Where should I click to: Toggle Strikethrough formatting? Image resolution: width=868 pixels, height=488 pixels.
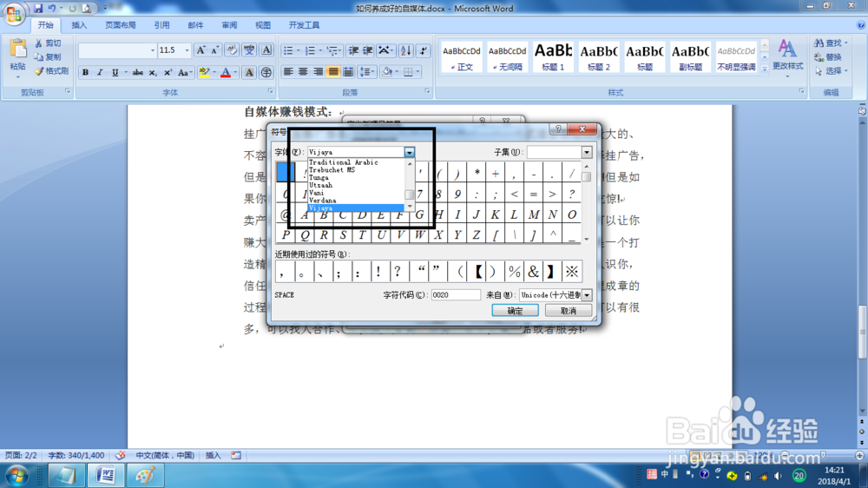coord(138,73)
